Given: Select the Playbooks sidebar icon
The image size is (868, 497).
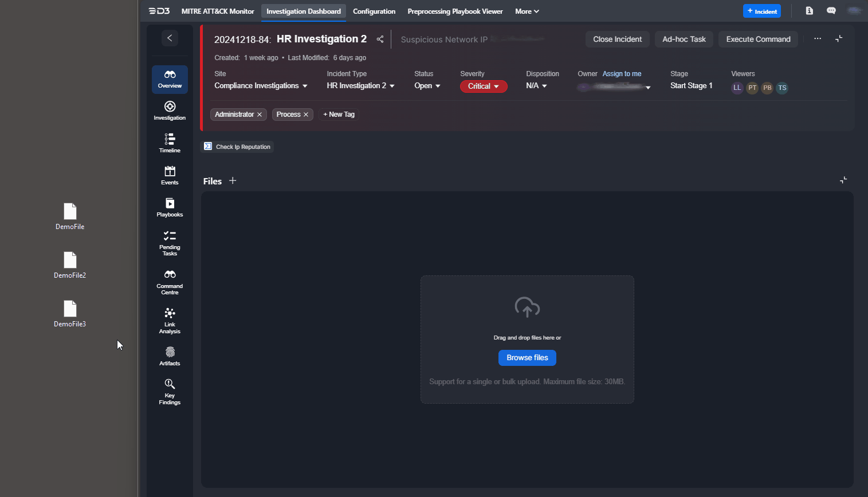Looking at the screenshot, I should 170,207.
